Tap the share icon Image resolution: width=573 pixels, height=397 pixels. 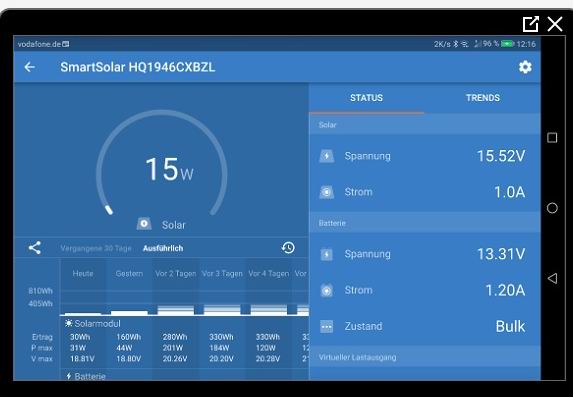(x=35, y=248)
